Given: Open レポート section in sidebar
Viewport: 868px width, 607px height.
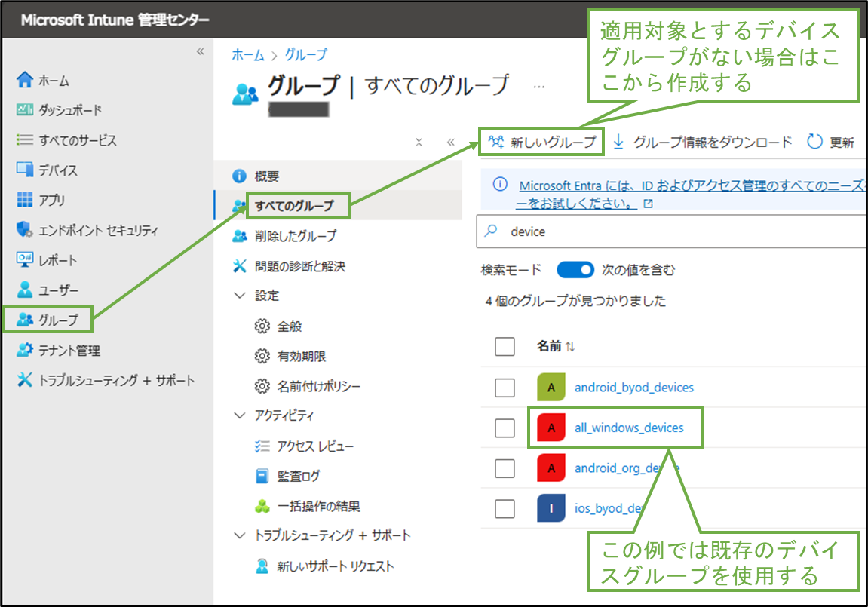Looking at the screenshot, I should point(47,260).
